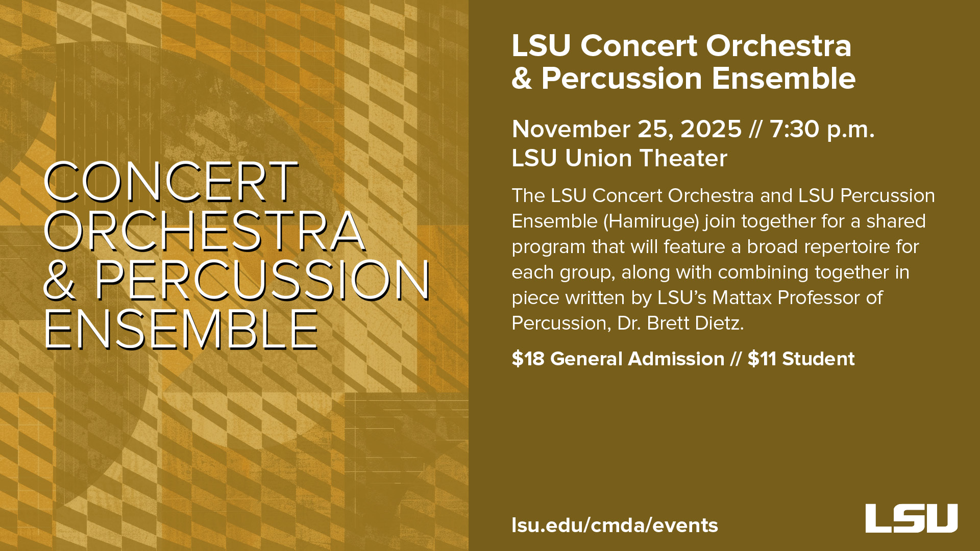Click the "& Percussion Ensemble" heading line
This screenshot has height=551, width=980.
coord(683,79)
